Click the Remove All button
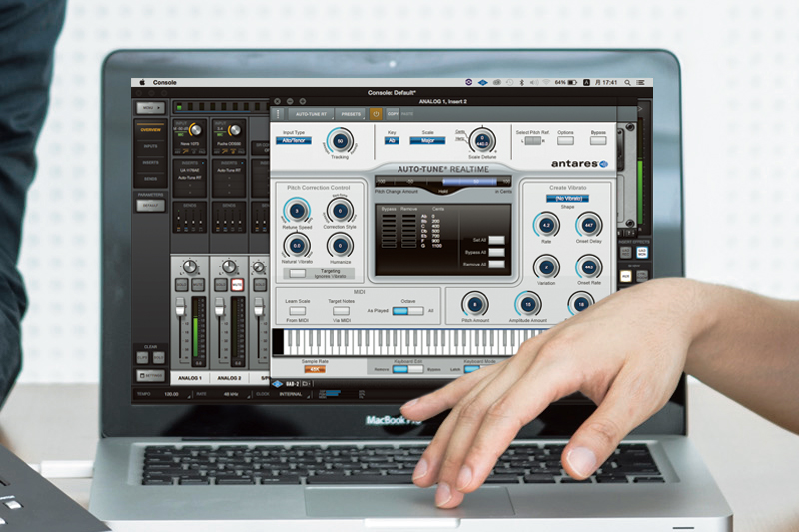Image resolution: width=799 pixels, height=532 pixels. tap(496, 265)
